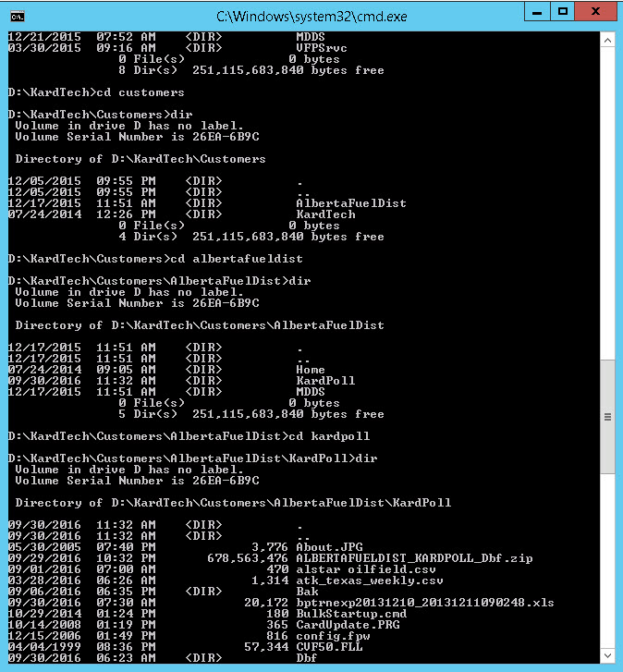
Task: Click the BulkStartup.cmd file name
Action: (x=351, y=613)
